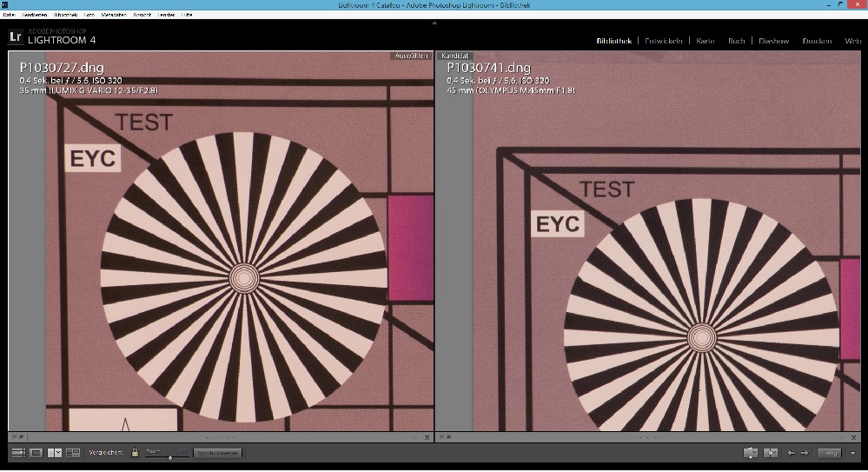Open Fenster menu

(x=167, y=15)
